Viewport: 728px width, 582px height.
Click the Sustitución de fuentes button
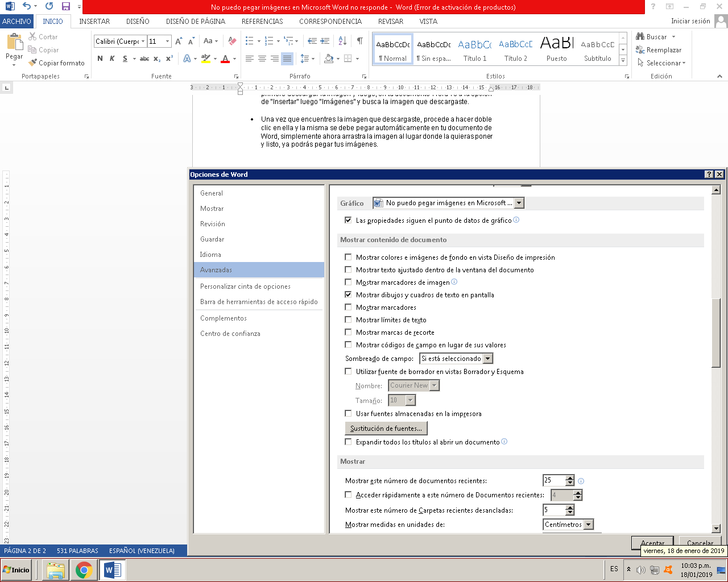[386, 428]
